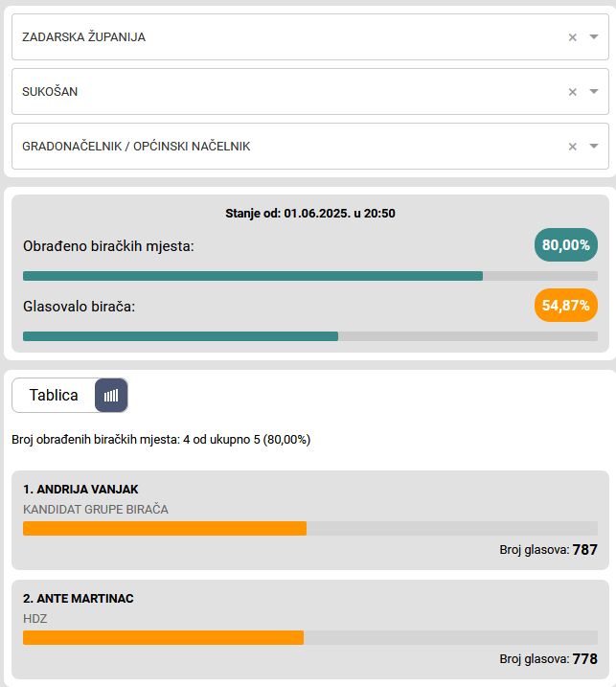
Task: Click the processed polling stations progress bar
Action: pyautogui.click(x=309, y=276)
